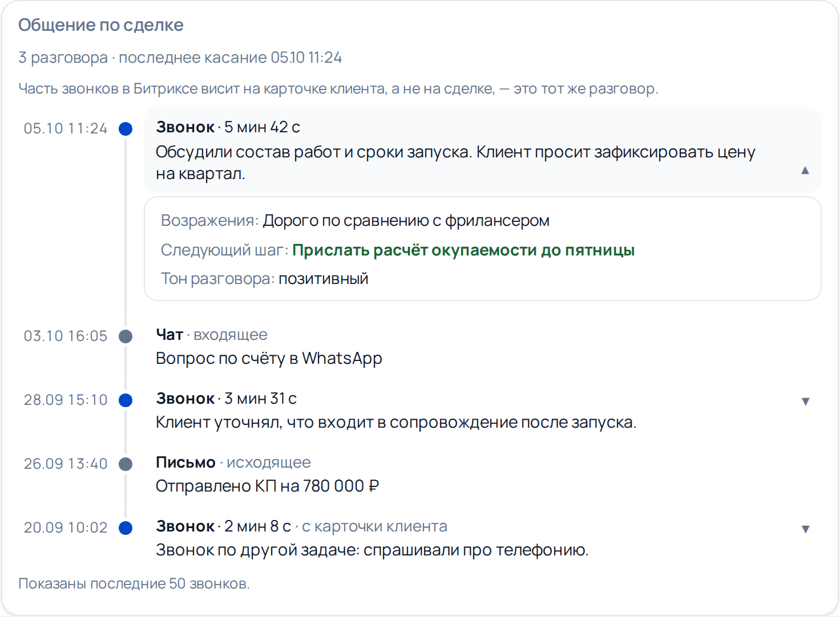The height and width of the screenshot is (617, 840).
Task: Click the timestamp '20.09 10:02'
Action: click(x=66, y=528)
